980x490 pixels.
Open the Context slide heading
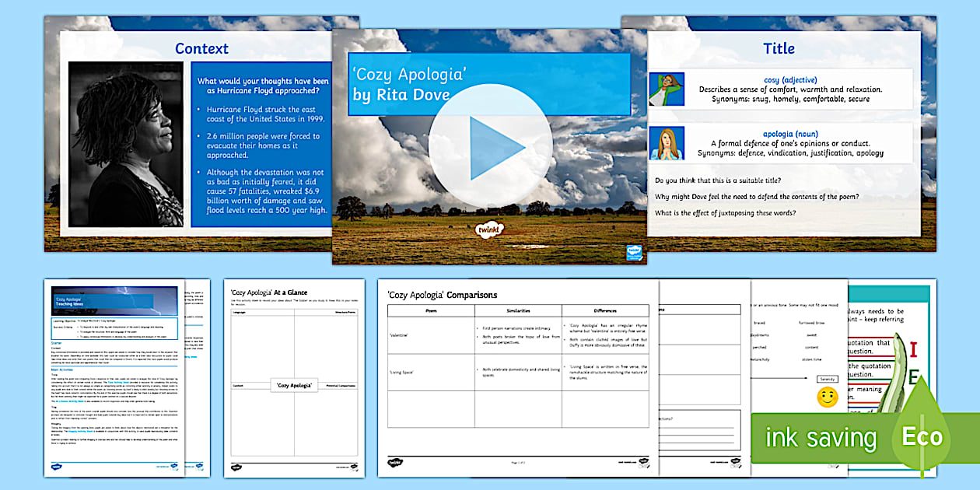201,48
